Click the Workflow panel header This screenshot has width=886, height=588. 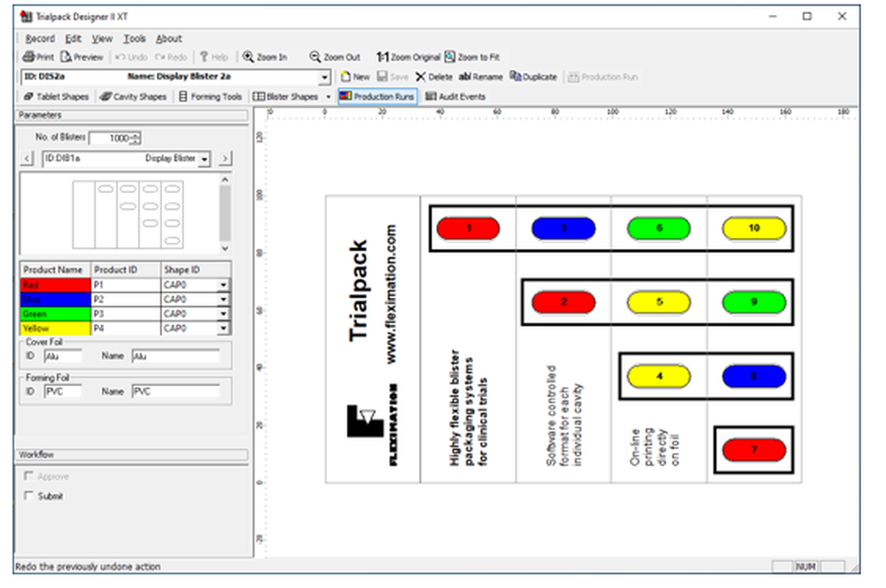pos(131,454)
